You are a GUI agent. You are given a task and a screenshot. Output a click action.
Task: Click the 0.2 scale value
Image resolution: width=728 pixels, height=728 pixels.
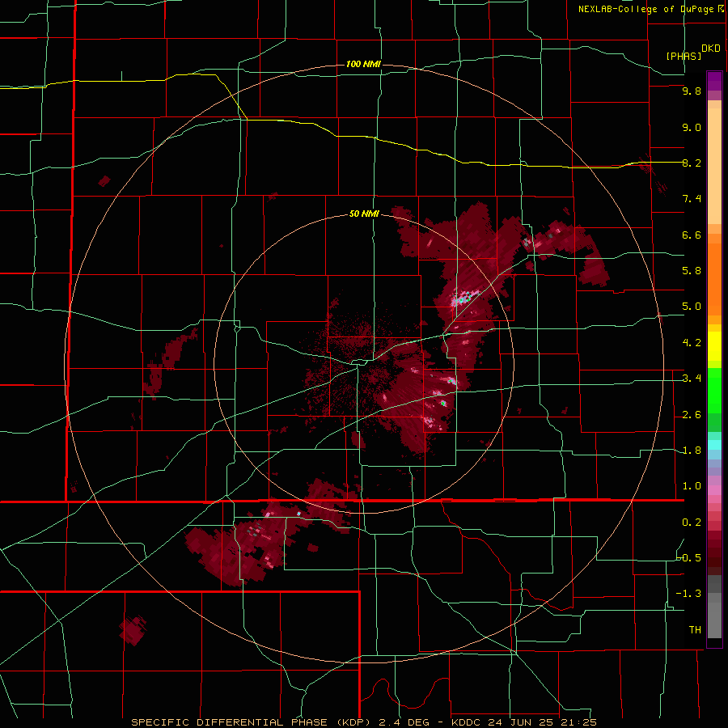(692, 523)
